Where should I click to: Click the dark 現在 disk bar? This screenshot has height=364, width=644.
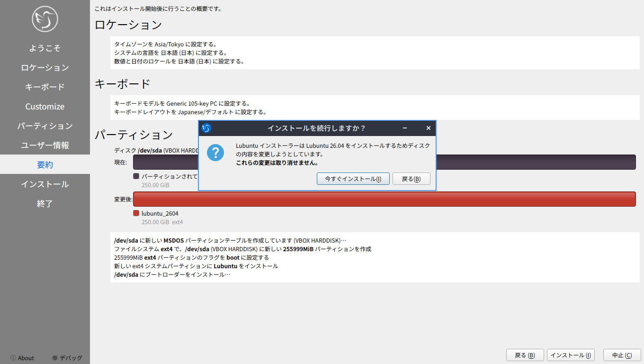coord(384,162)
